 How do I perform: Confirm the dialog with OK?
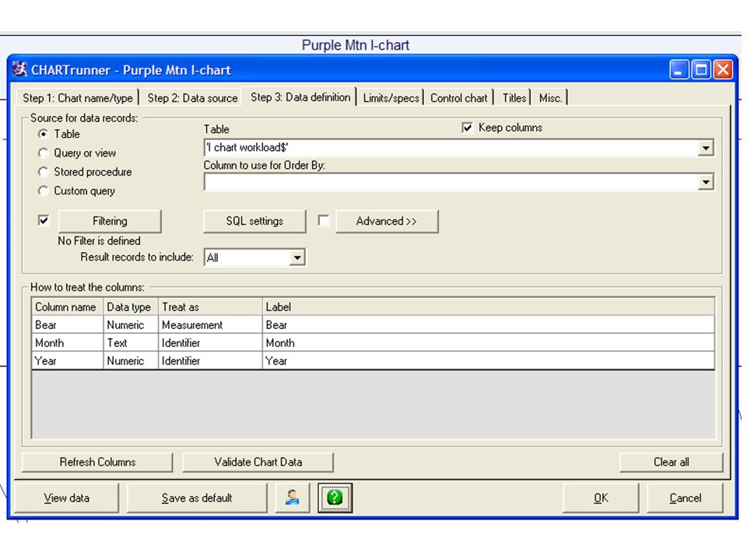coord(601,498)
